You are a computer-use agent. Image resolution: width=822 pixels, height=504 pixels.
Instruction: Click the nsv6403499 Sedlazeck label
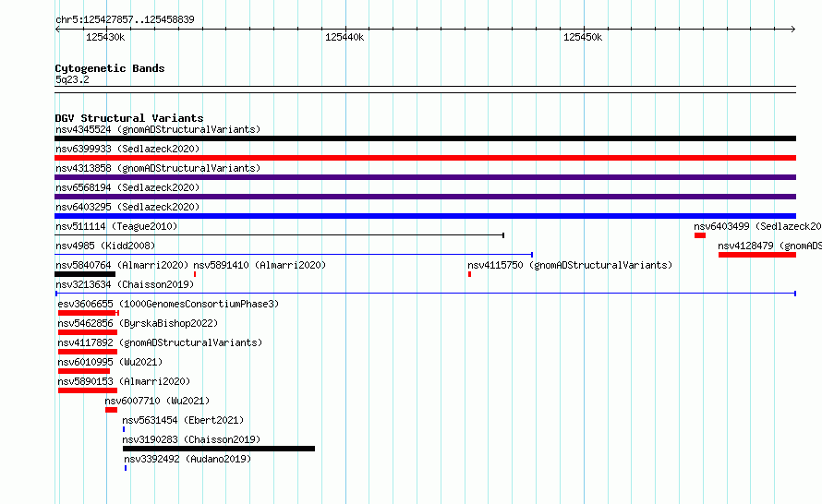[x=757, y=226]
